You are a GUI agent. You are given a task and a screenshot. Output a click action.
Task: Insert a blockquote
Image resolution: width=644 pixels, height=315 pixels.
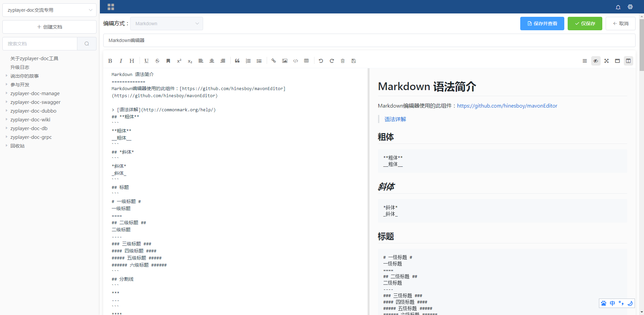(237, 61)
